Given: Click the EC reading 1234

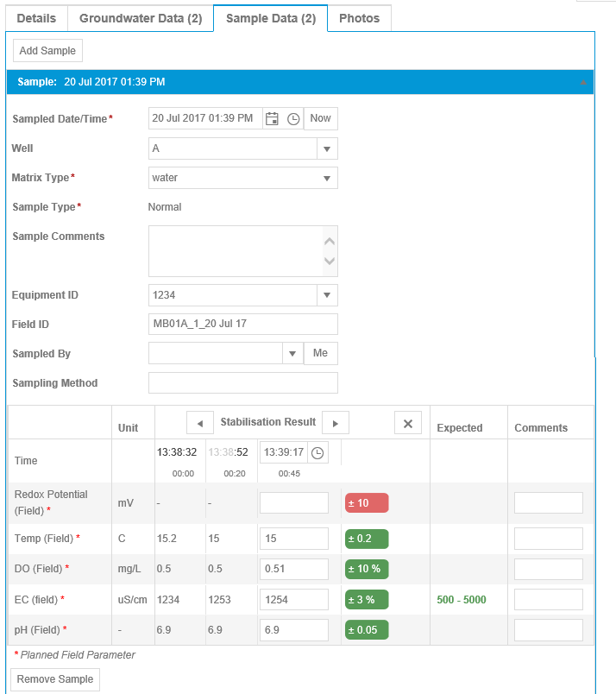Looking at the screenshot, I should (x=167, y=600).
